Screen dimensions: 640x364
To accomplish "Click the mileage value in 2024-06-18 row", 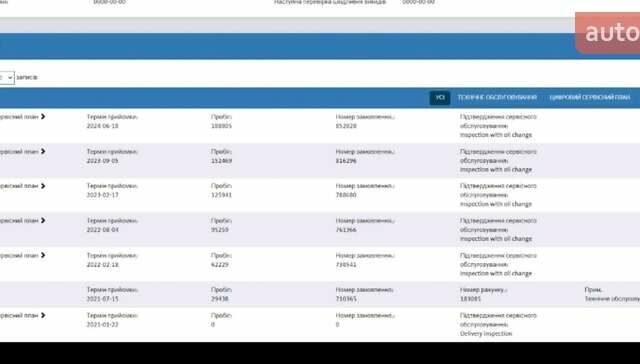I will (221, 126).
